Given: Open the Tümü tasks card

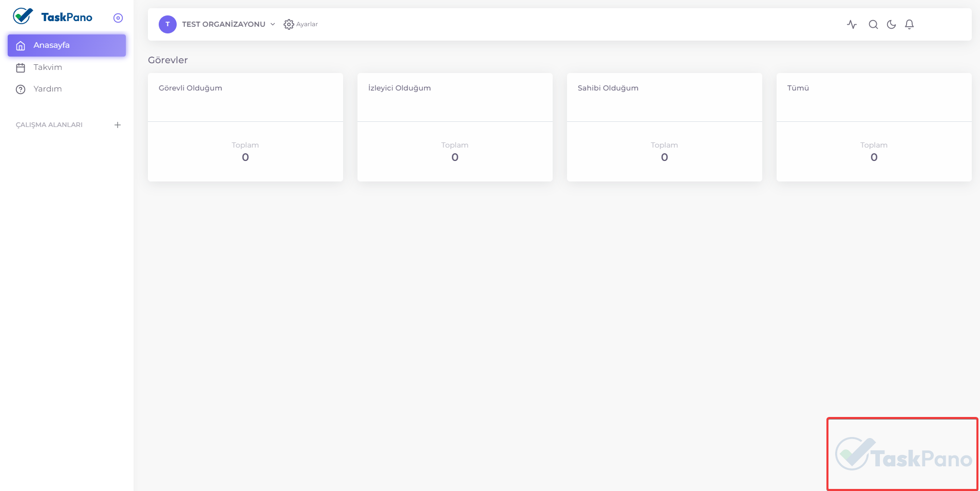Looking at the screenshot, I should (x=874, y=127).
